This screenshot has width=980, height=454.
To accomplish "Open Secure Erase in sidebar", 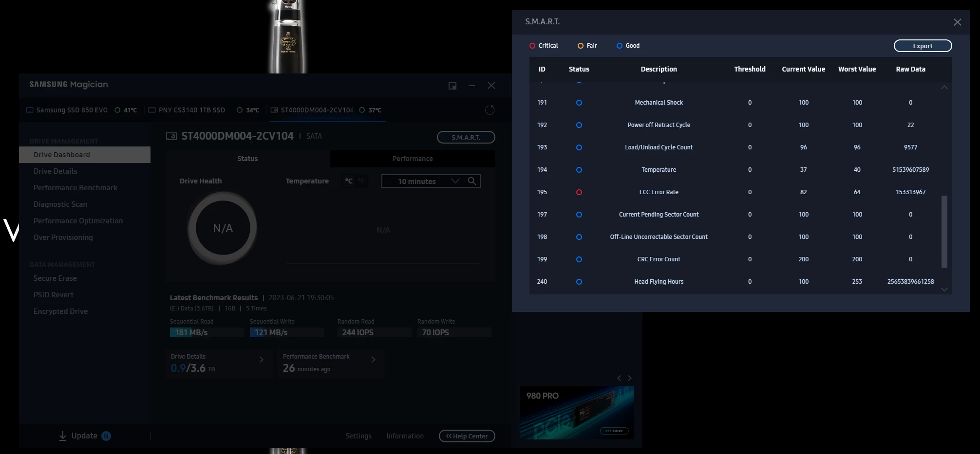I will (x=55, y=278).
